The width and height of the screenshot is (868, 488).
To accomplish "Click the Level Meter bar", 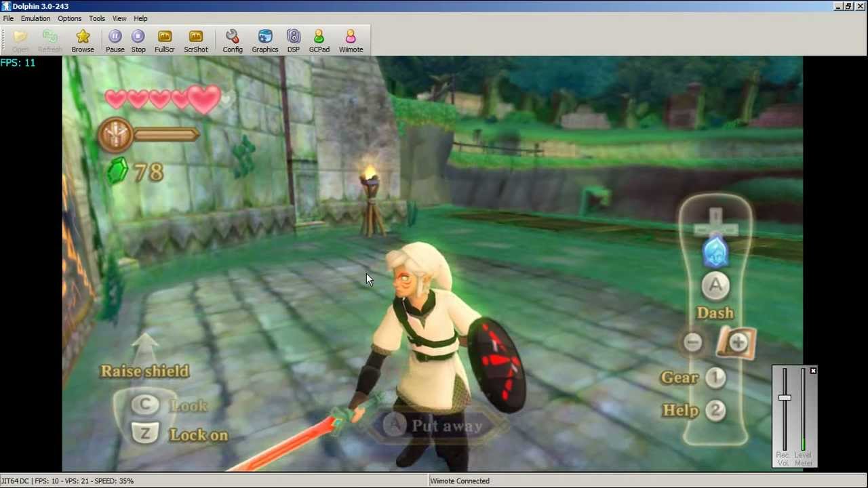I will pos(804,410).
